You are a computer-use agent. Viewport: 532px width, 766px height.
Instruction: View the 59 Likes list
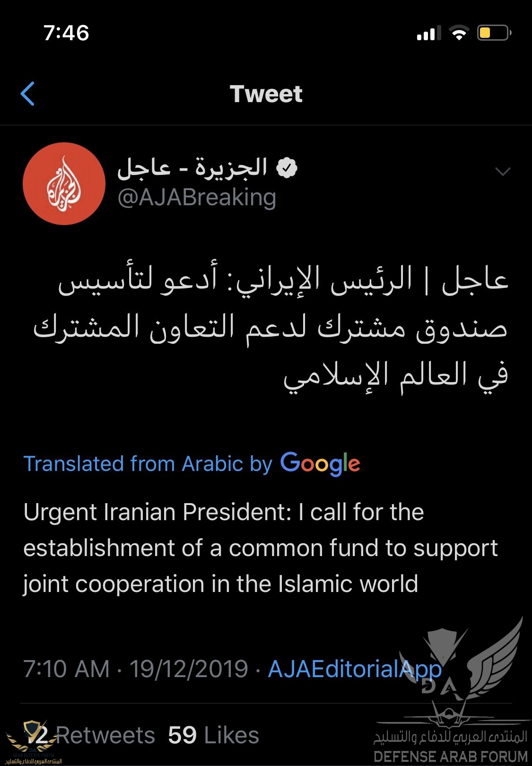[x=214, y=735]
